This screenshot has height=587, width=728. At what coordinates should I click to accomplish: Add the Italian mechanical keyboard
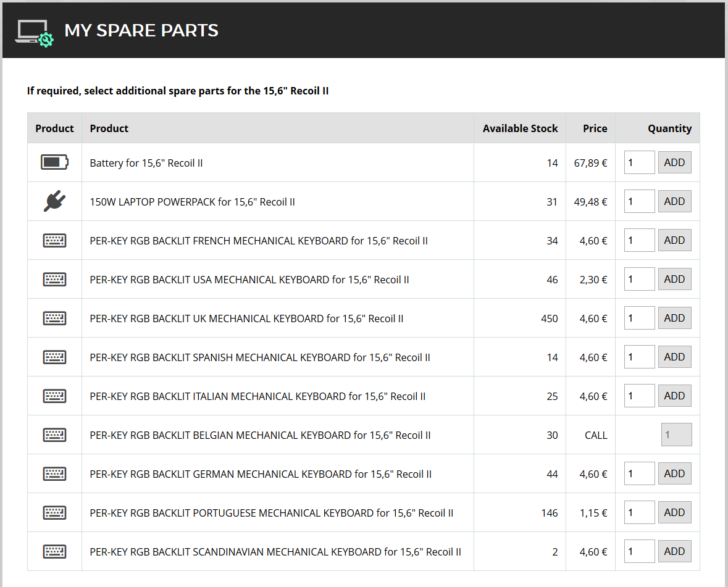675,396
